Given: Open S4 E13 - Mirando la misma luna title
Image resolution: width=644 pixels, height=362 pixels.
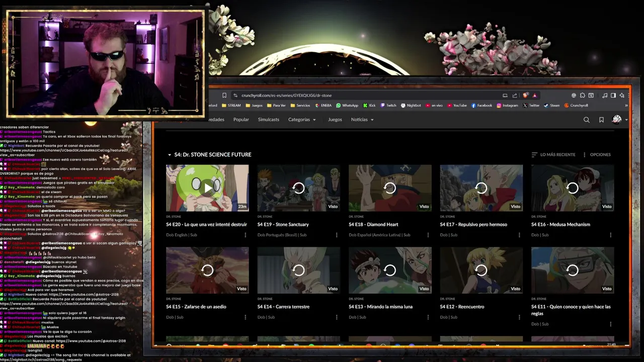Looking at the screenshot, I should (x=380, y=307).
